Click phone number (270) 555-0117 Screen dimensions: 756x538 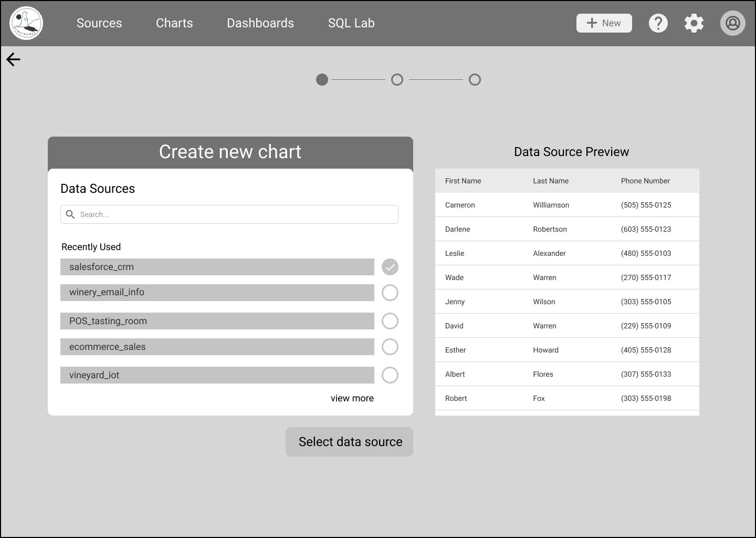[x=646, y=277]
